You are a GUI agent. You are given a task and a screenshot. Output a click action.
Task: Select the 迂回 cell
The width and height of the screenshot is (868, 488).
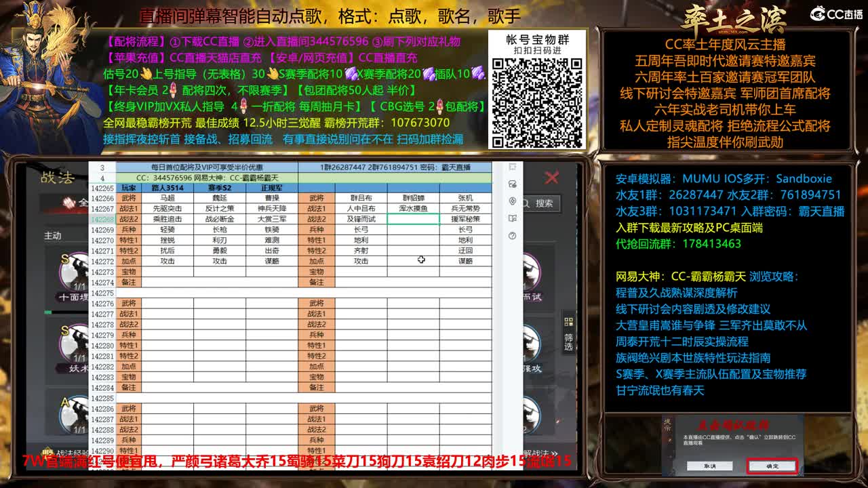click(x=465, y=251)
